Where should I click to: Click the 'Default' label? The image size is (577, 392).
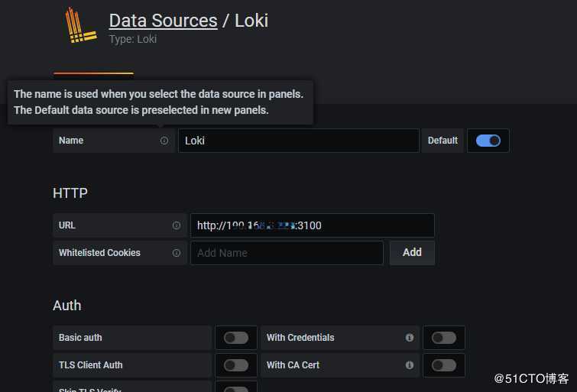(442, 141)
